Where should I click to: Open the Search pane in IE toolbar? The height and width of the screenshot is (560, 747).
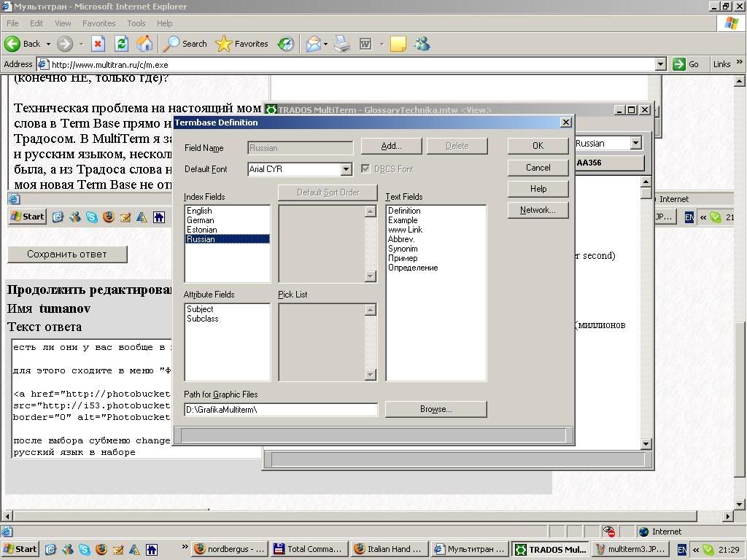pyautogui.click(x=185, y=44)
